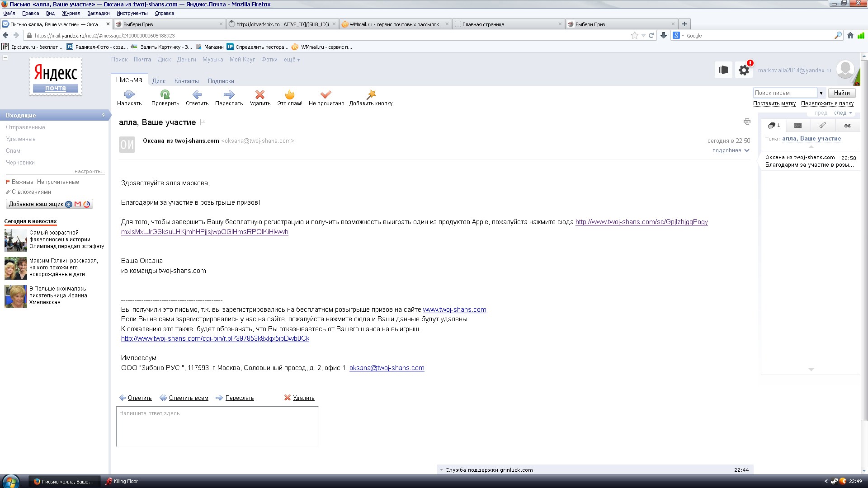Click in Поиск писем search field
This screenshot has height=488, width=868.
coord(785,93)
